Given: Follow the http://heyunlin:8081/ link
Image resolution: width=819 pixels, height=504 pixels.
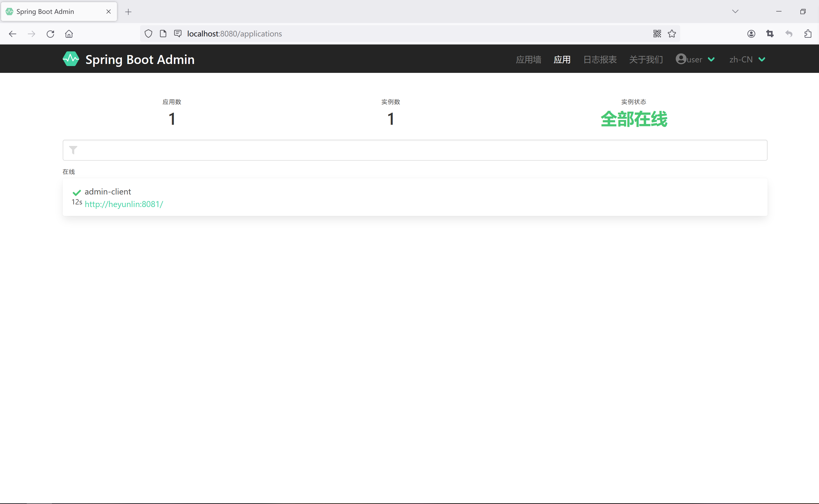Looking at the screenshot, I should click(124, 204).
